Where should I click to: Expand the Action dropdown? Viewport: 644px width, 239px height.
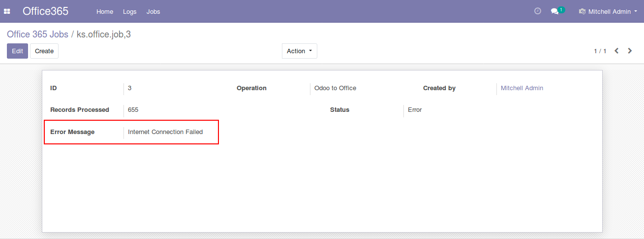299,51
